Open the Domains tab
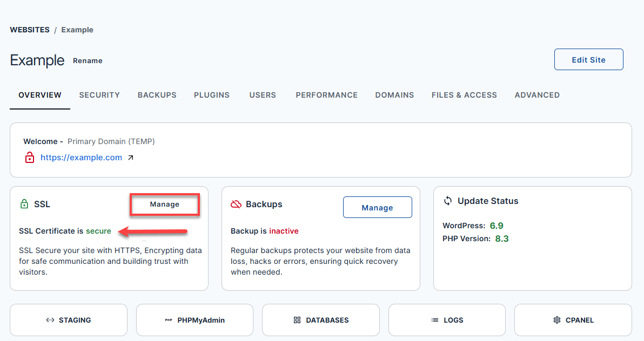Image resolution: width=644 pixels, height=341 pixels. [394, 95]
